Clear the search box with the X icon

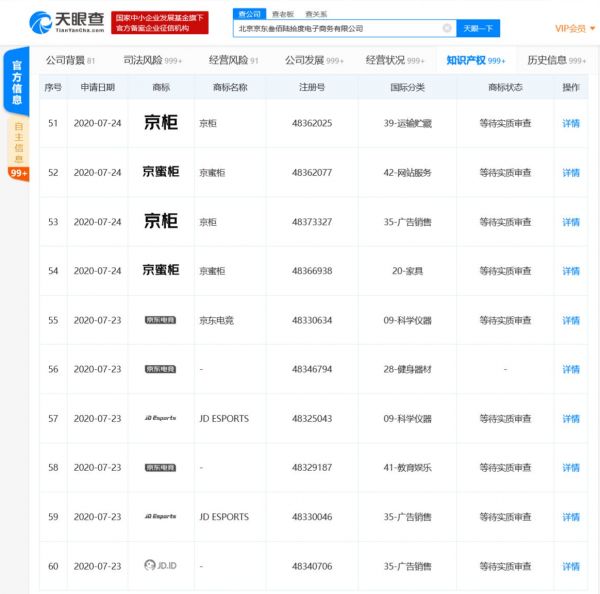[x=447, y=29]
